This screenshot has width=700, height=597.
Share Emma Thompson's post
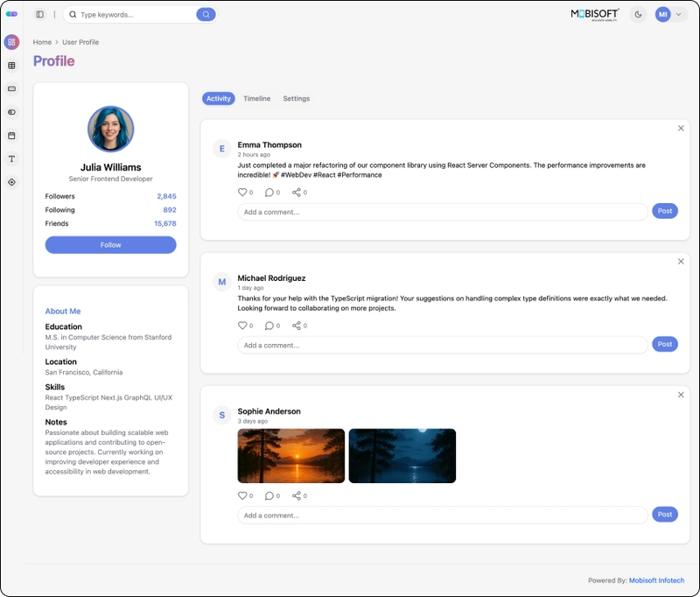coord(297,193)
